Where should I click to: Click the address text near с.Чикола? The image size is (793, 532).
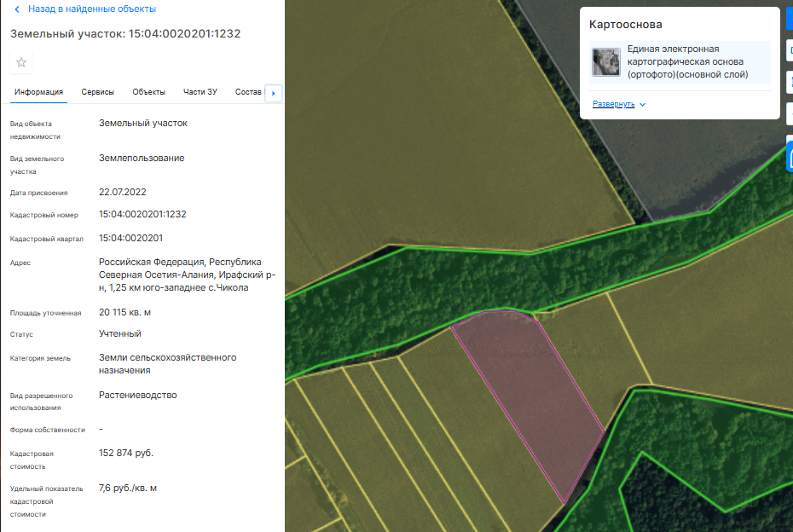(x=187, y=275)
